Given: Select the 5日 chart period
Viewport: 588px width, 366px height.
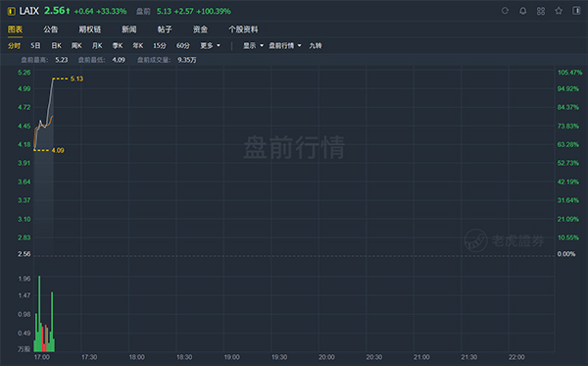Looking at the screenshot, I should (35, 45).
